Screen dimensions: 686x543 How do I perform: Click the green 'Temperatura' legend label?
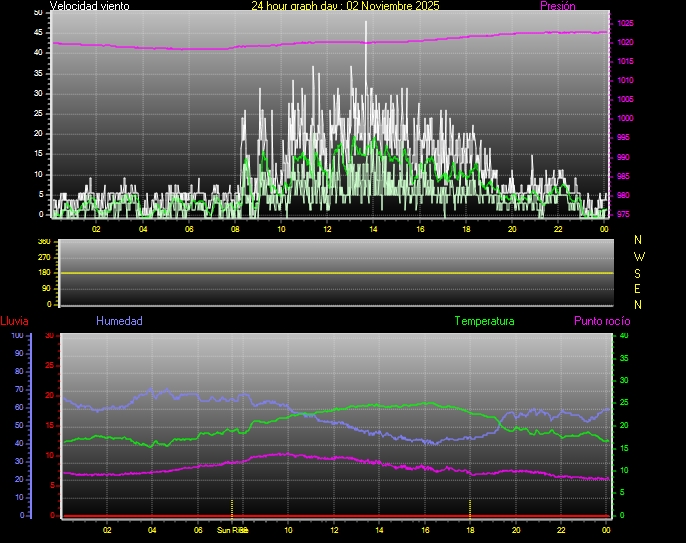pos(484,321)
